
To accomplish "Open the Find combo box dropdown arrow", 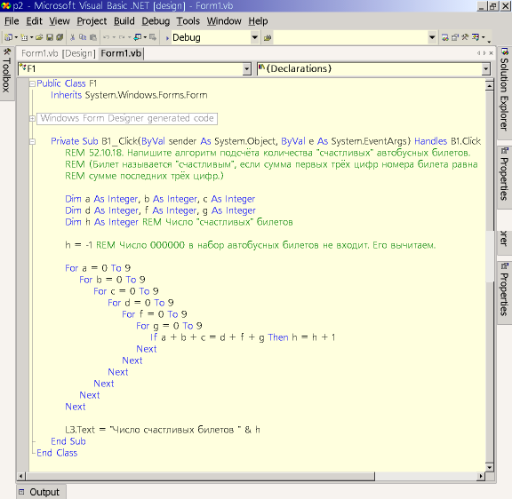I will pos(432,37).
